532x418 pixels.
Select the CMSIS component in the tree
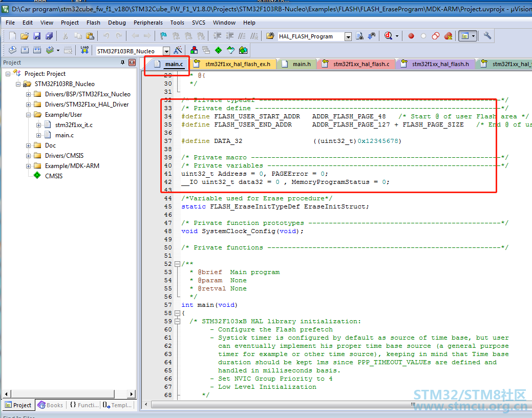tap(54, 176)
